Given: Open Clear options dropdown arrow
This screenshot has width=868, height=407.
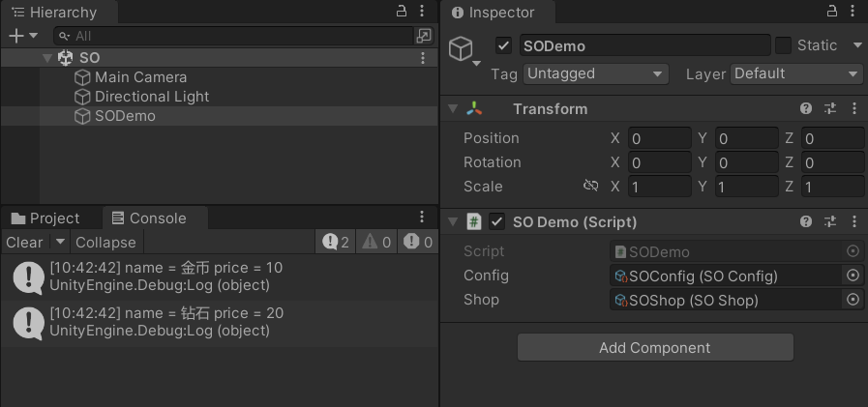Looking at the screenshot, I should 60,242.
